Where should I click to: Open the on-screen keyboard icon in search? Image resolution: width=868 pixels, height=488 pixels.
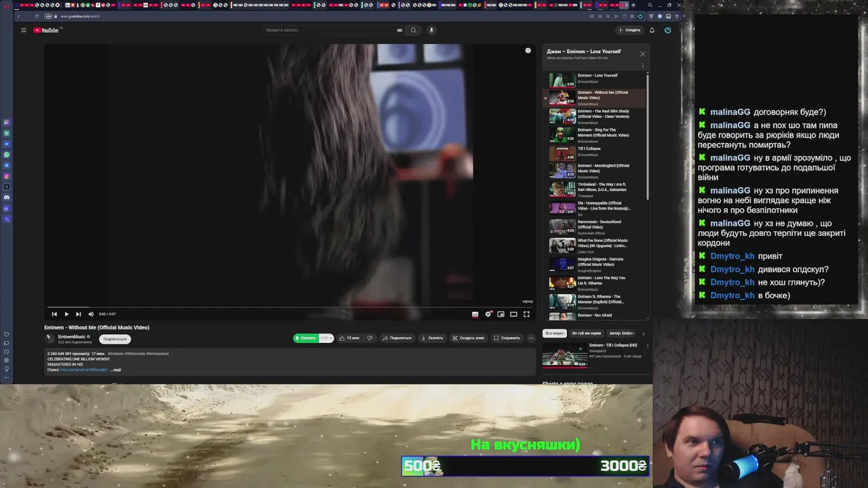click(399, 30)
